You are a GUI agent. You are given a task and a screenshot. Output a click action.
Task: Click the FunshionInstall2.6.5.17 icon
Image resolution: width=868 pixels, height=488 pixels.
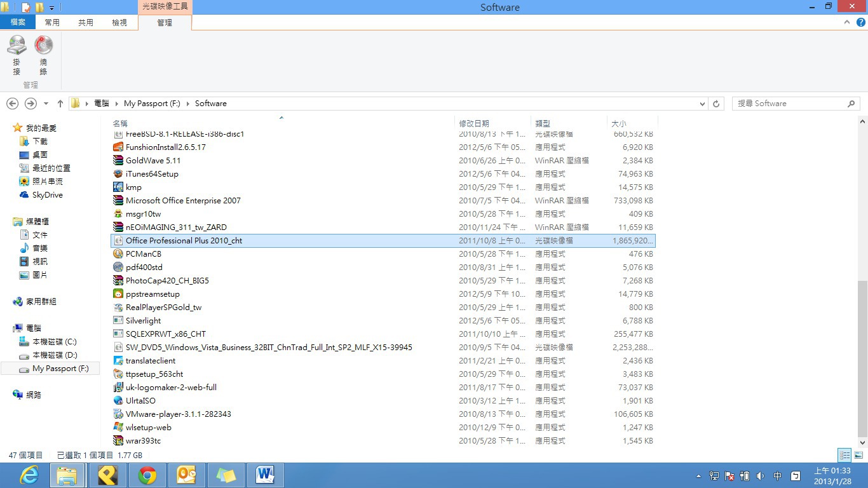point(118,147)
